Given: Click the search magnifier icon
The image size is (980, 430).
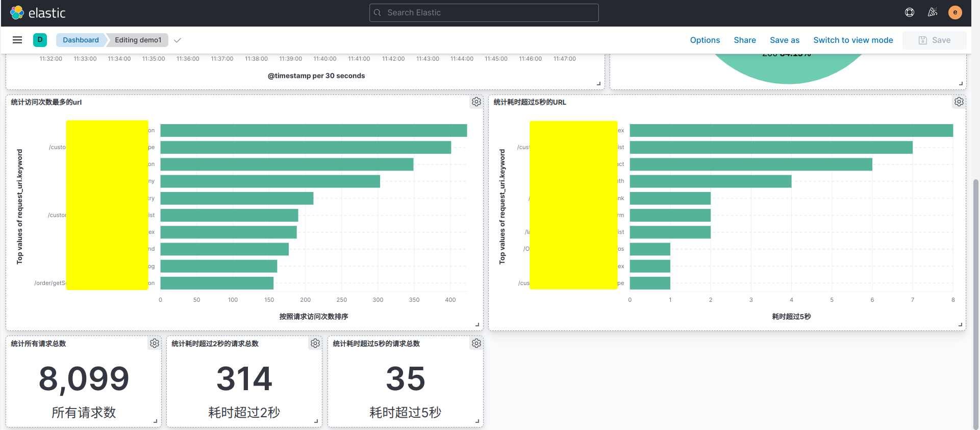Looking at the screenshot, I should (378, 13).
